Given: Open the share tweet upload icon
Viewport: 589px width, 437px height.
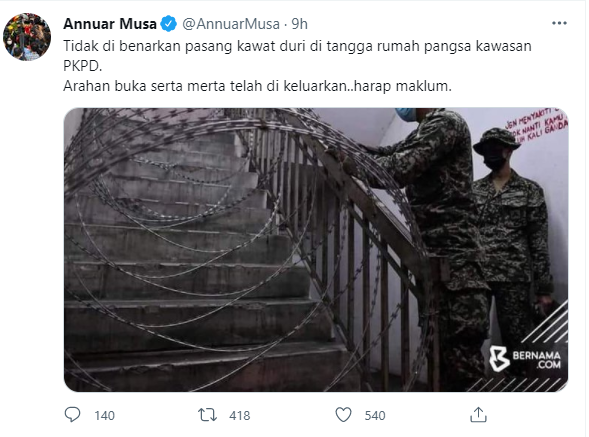Looking at the screenshot, I should point(478,414).
